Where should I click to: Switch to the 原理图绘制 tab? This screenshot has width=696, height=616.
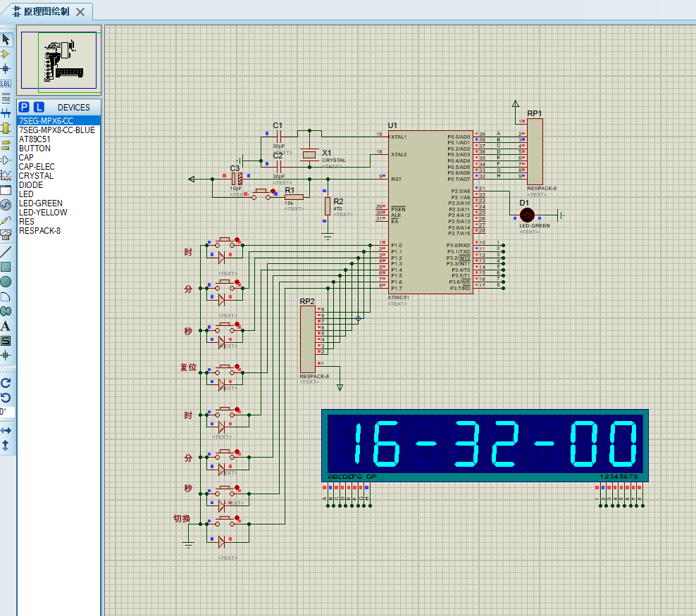pyautogui.click(x=46, y=11)
